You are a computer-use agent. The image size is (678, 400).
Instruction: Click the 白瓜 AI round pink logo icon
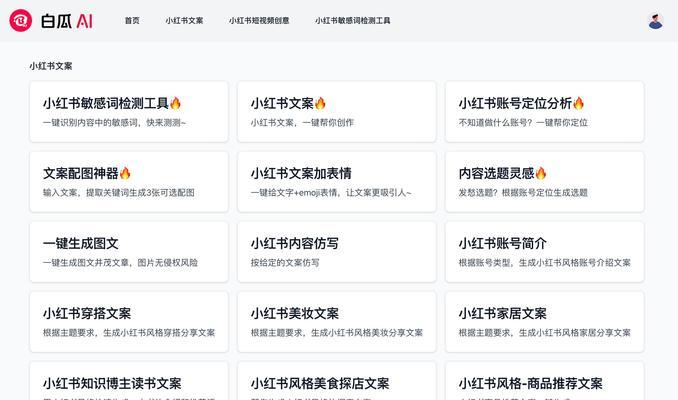pos(21,20)
